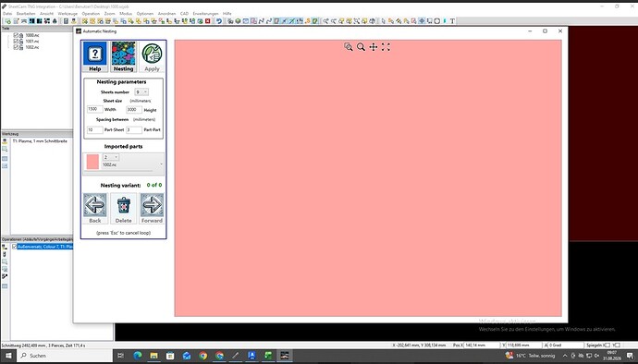This screenshot has width=638, height=364.
Task: Open Werkzeuge menu
Action: click(67, 14)
